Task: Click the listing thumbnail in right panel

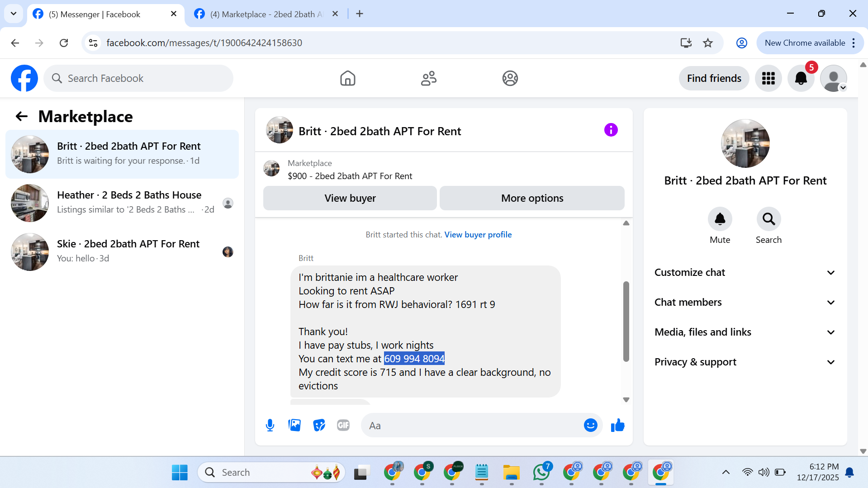Action: (x=745, y=143)
